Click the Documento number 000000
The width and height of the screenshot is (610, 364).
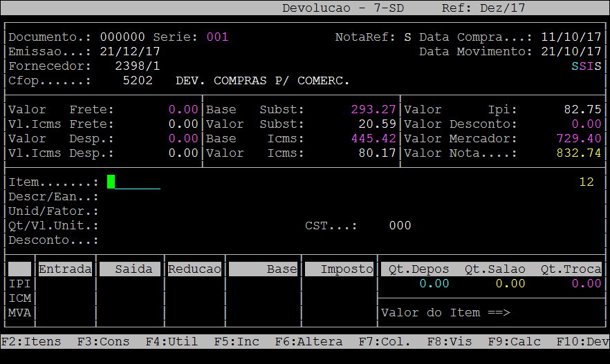point(122,37)
